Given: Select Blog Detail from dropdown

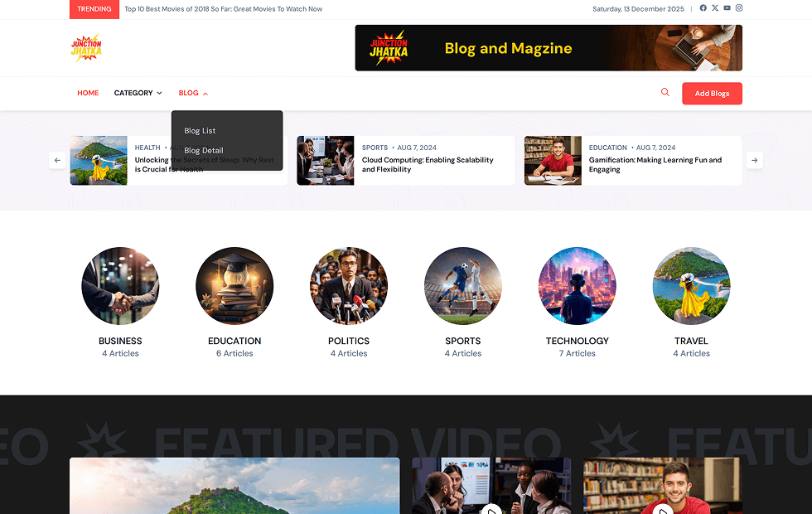Looking at the screenshot, I should (203, 151).
